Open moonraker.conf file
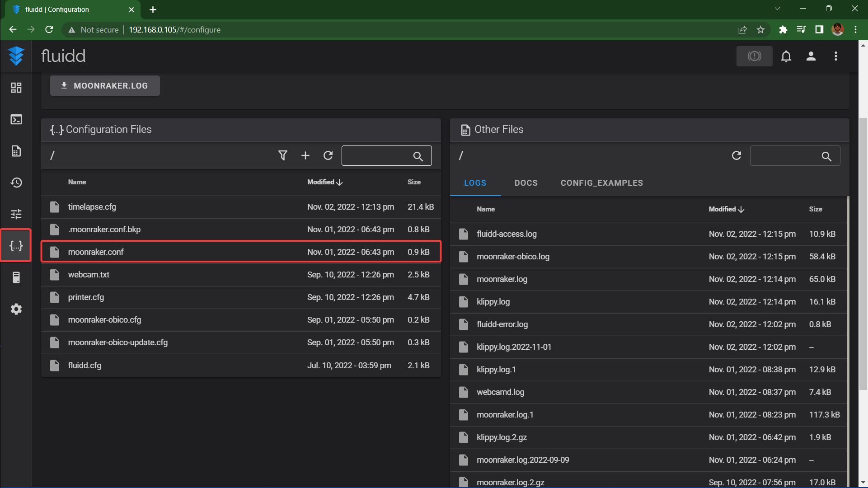The height and width of the screenshot is (488, 868). click(241, 252)
